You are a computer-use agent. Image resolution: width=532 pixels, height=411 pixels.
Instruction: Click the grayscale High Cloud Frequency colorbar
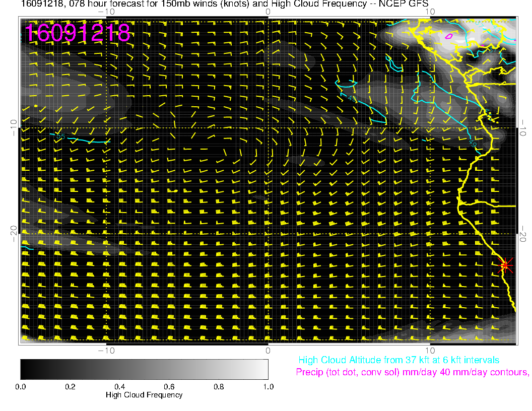click(144, 369)
